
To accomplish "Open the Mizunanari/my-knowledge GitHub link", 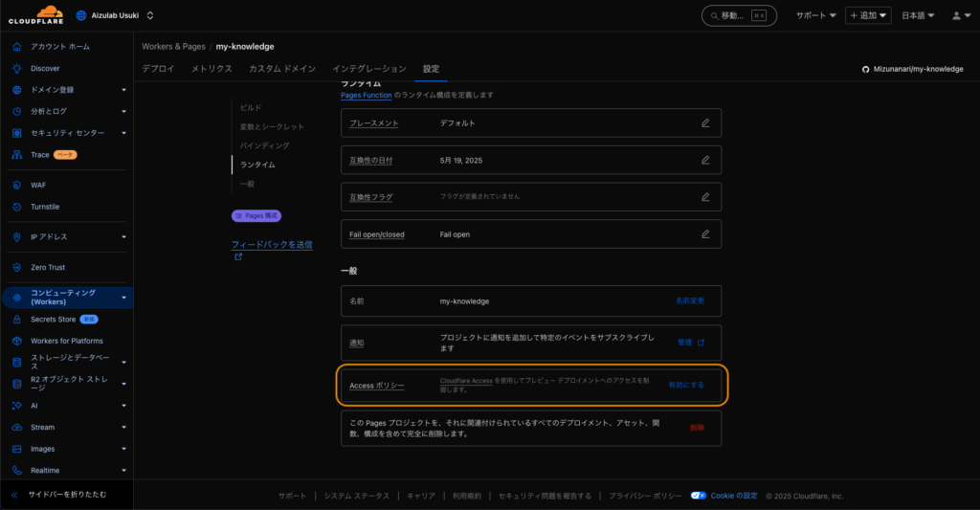I will pyautogui.click(x=912, y=70).
